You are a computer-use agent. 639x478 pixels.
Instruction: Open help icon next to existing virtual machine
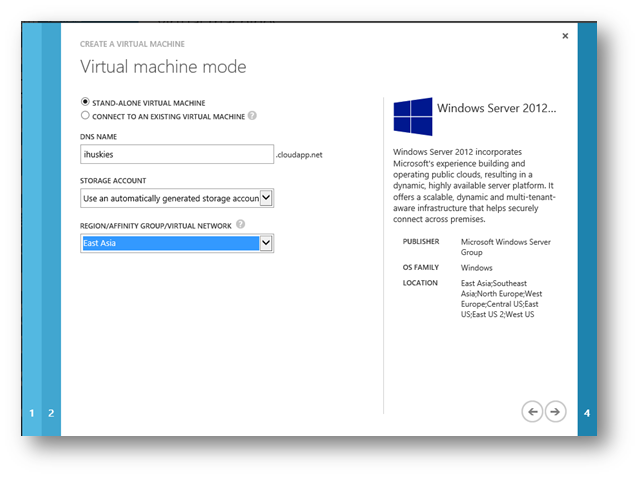pos(252,116)
